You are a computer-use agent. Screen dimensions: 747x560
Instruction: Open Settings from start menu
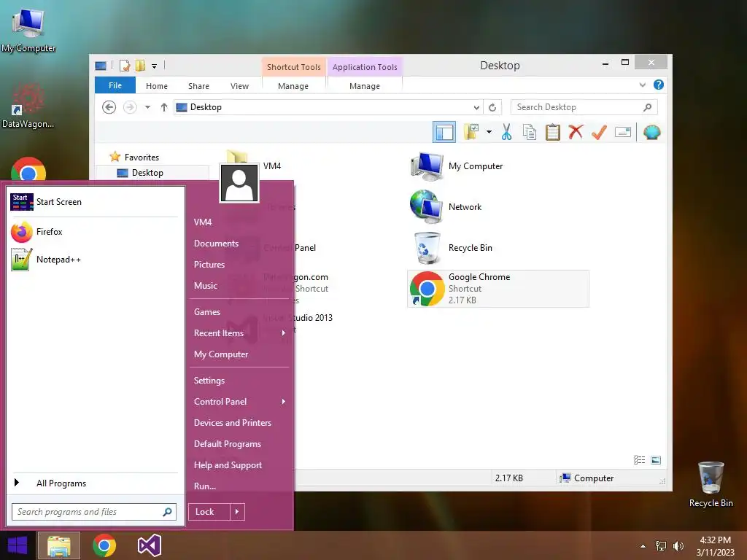click(x=209, y=381)
